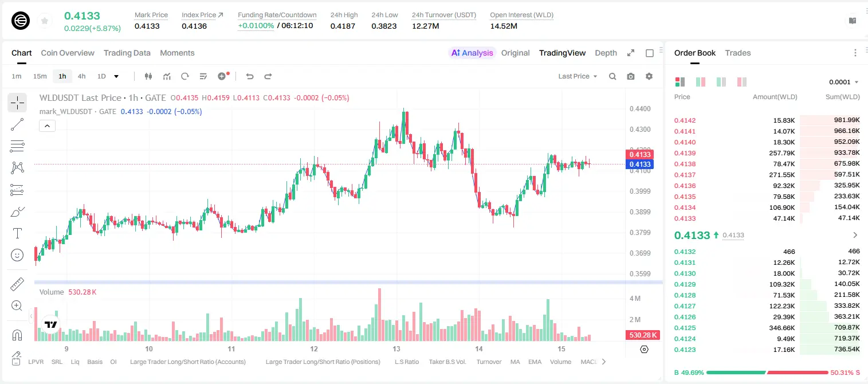The image size is (868, 384).
Task: Expand the Last Price dropdown
Action: [x=578, y=76]
